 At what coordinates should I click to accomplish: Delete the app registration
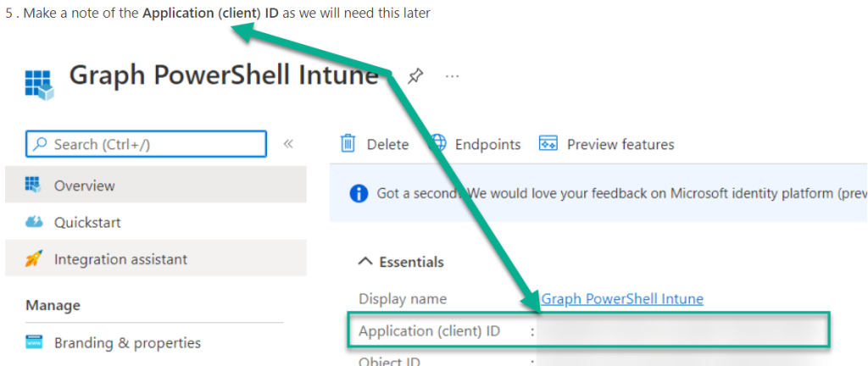point(387,144)
